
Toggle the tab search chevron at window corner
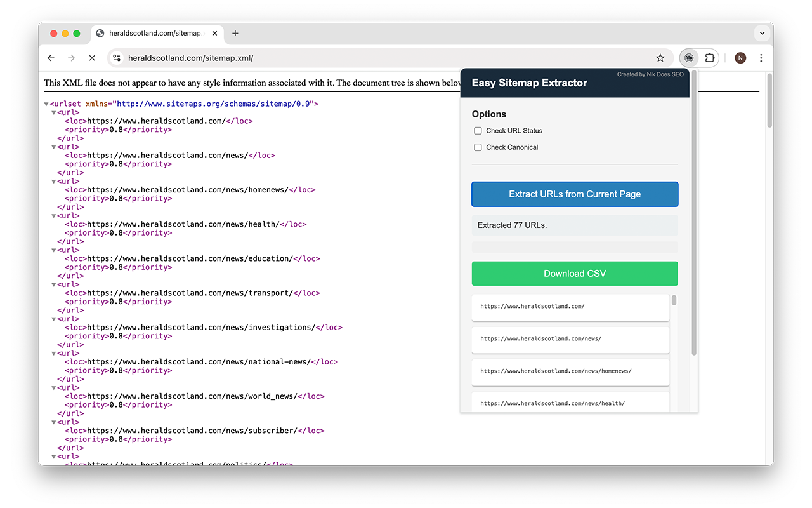[762, 33]
